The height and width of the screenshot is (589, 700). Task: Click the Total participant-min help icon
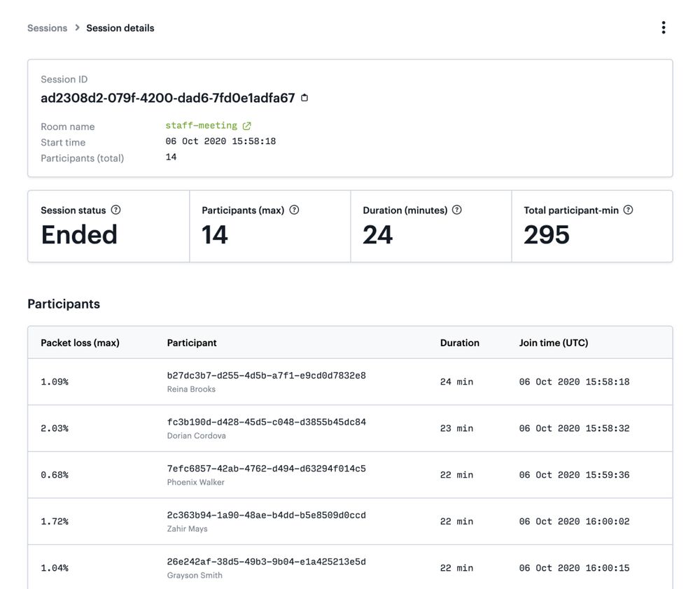628,208
